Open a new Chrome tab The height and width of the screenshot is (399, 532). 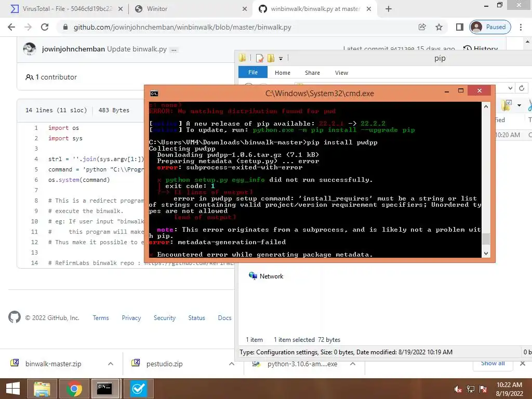(389, 9)
